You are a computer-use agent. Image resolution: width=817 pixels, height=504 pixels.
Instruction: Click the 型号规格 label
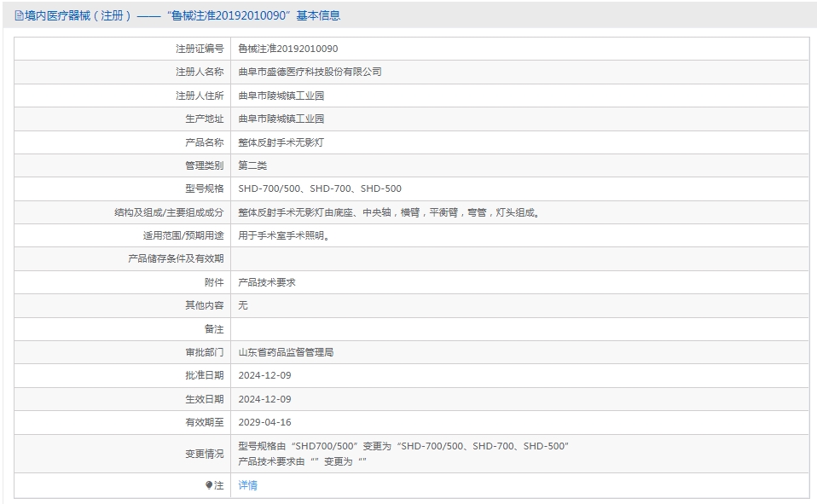(205, 188)
